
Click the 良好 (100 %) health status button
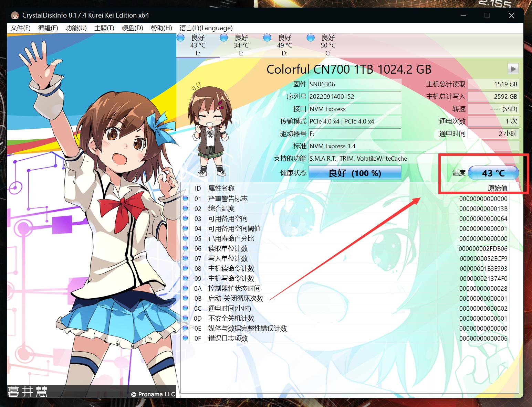point(355,173)
